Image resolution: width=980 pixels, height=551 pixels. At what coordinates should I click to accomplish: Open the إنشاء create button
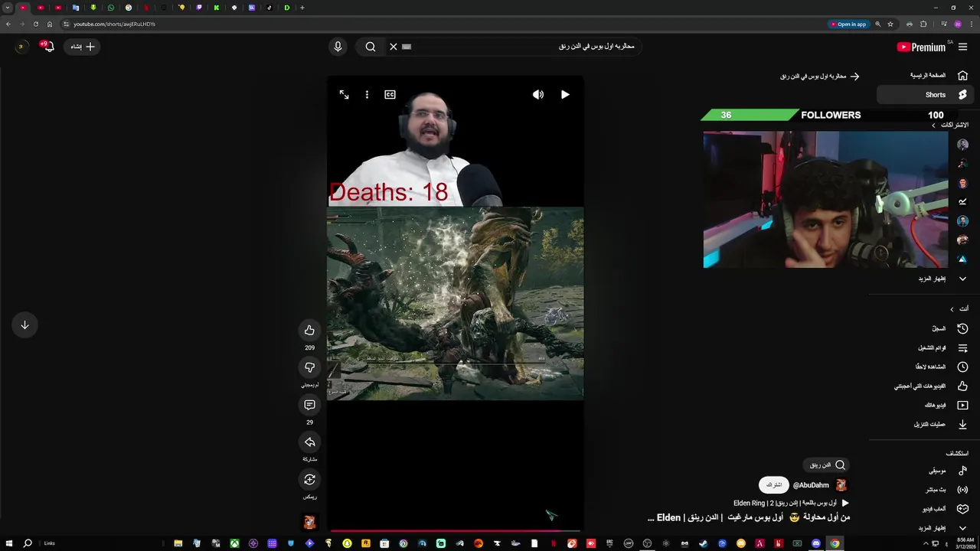pos(82,47)
